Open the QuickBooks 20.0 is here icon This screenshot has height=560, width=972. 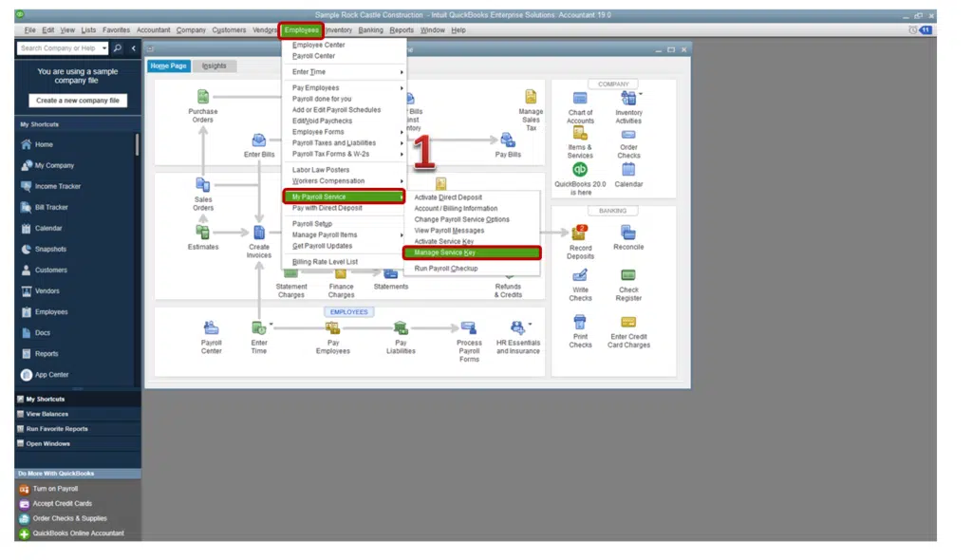point(580,169)
